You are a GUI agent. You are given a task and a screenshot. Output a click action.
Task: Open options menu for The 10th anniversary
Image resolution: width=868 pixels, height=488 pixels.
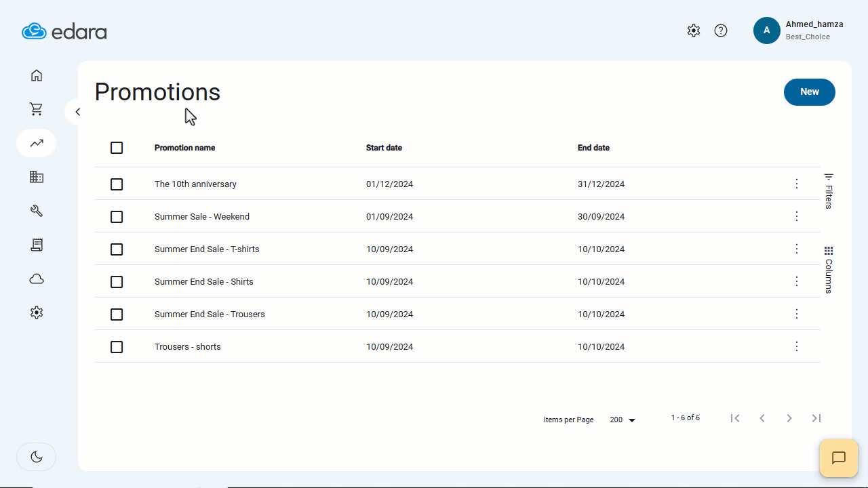tap(797, 184)
